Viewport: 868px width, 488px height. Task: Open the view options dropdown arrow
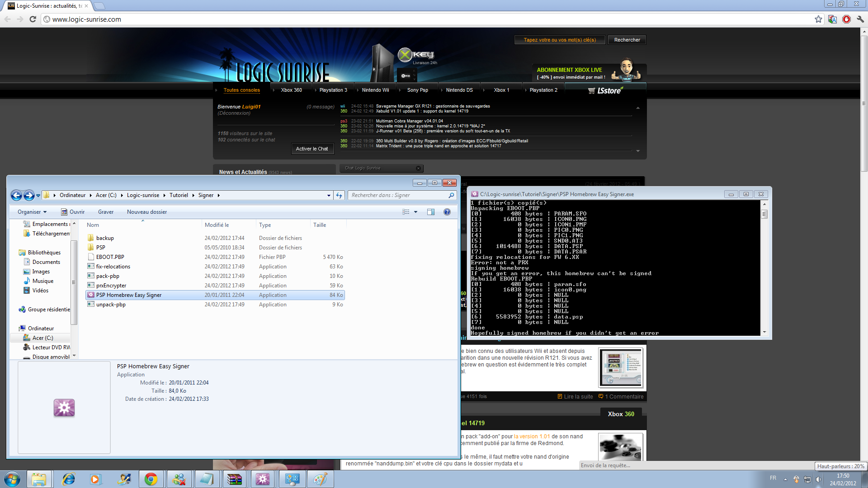click(415, 212)
